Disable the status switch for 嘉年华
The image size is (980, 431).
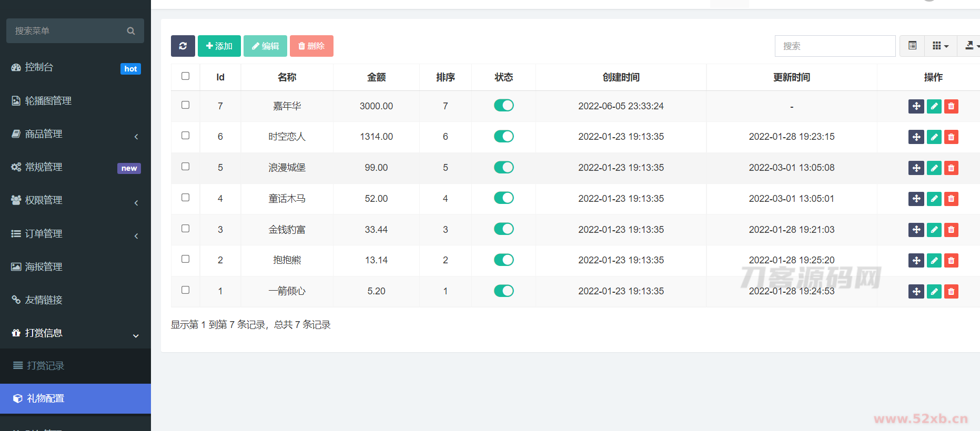[x=503, y=106]
